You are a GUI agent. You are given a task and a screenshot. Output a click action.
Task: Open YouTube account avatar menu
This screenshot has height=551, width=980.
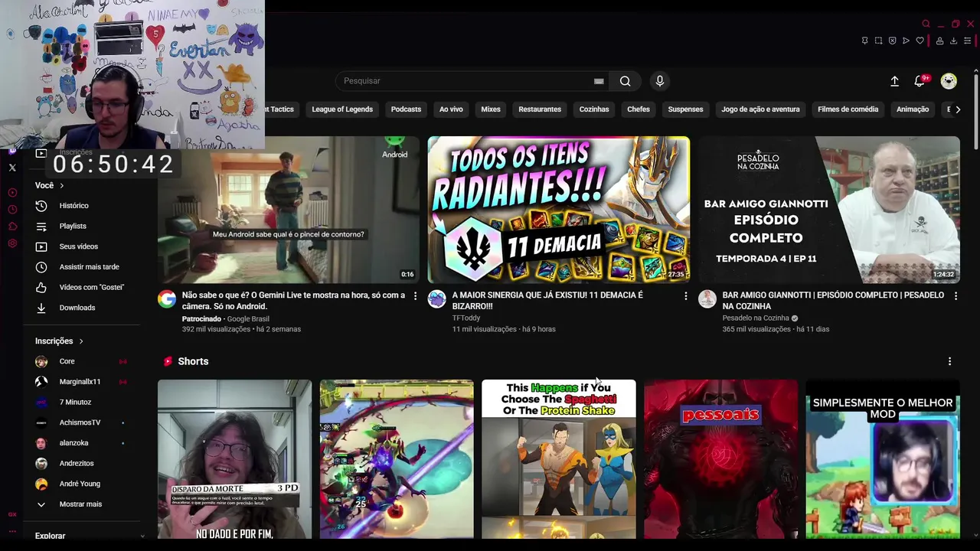[x=949, y=81]
